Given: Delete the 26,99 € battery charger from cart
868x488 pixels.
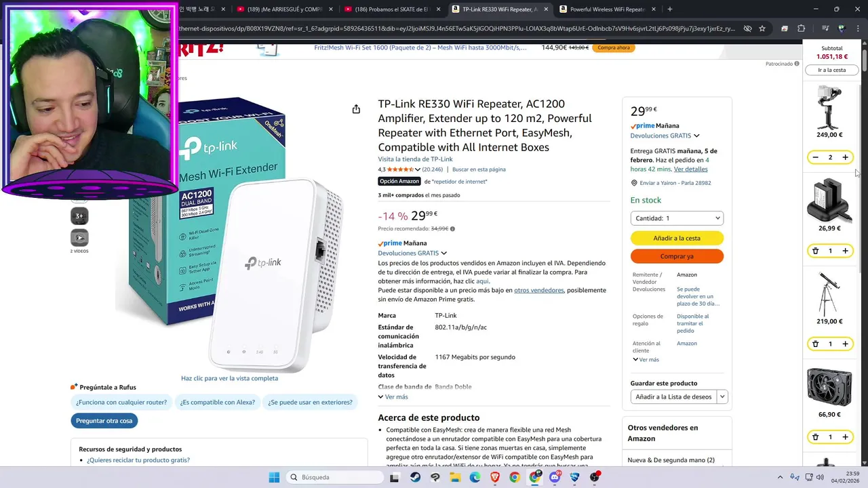Looking at the screenshot, I should tap(815, 251).
